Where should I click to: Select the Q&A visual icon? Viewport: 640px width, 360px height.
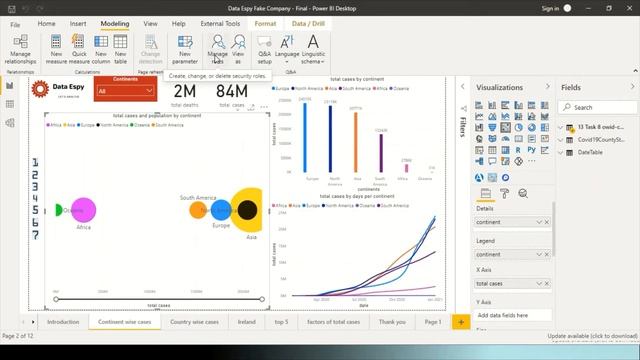(x=492, y=161)
